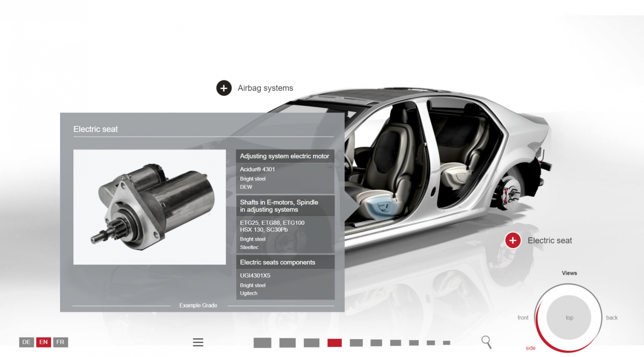Select the EN language button
The width and height of the screenshot is (644, 357).
tap(44, 342)
